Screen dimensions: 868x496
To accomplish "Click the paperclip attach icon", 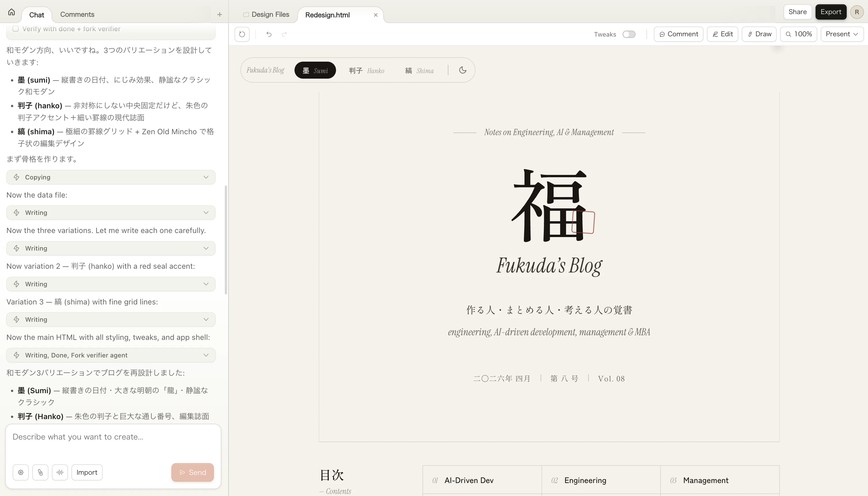I will (x=40, y=472).
